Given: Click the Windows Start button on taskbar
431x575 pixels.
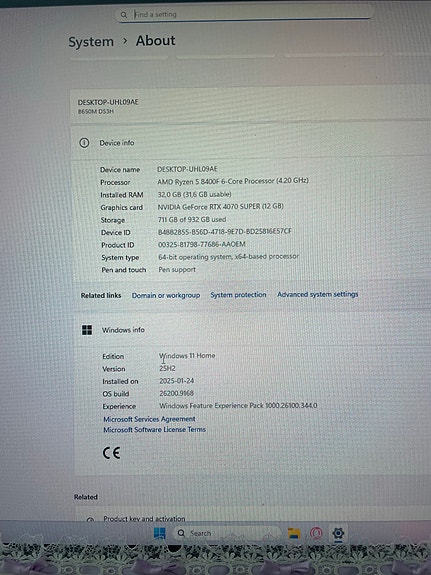Looking at the screenshot, I should coord(160,533).
